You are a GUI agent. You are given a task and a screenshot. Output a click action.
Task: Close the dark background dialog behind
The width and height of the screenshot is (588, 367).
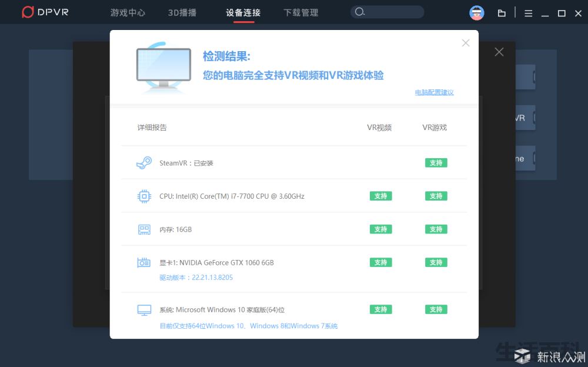coord(499,52)
